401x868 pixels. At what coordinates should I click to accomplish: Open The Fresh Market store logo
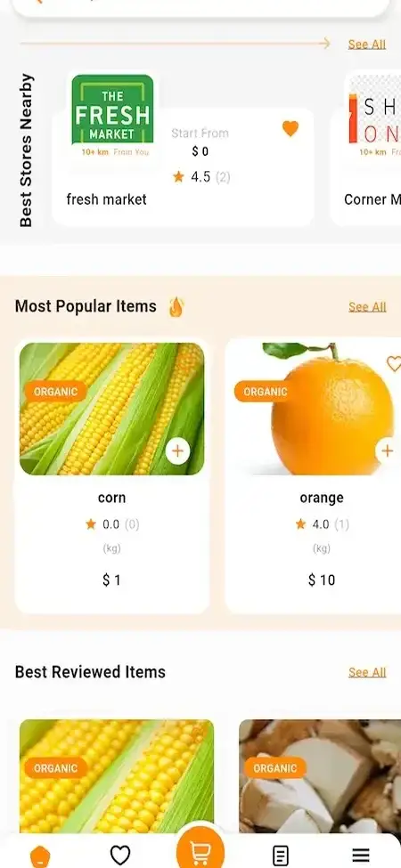click(x=112, y=110)
